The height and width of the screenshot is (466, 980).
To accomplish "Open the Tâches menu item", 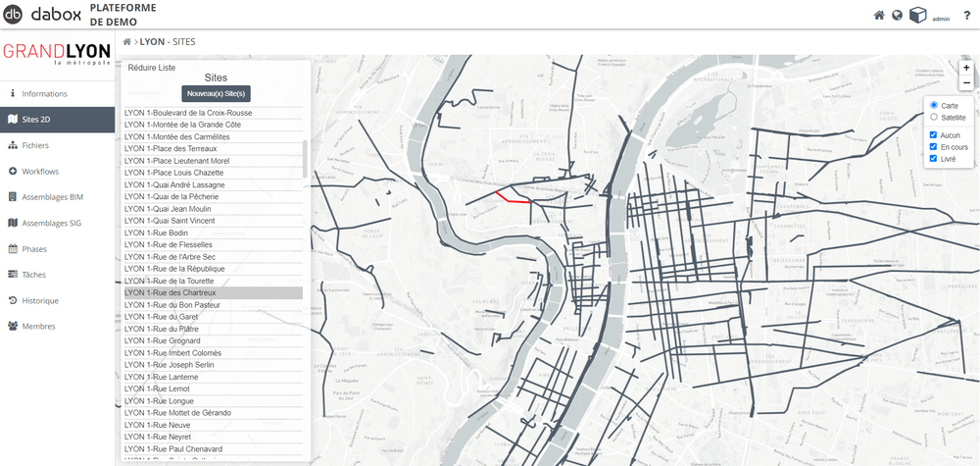I will (57, 275).
